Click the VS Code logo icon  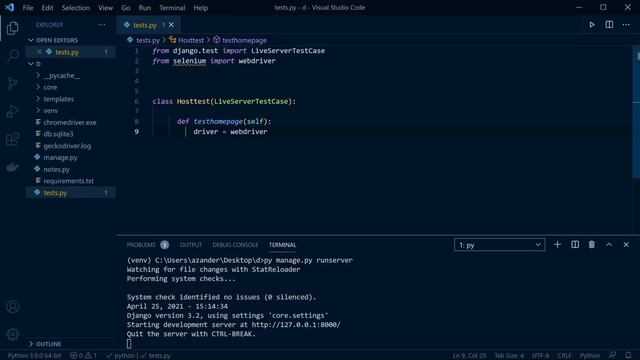coord(9,7)
